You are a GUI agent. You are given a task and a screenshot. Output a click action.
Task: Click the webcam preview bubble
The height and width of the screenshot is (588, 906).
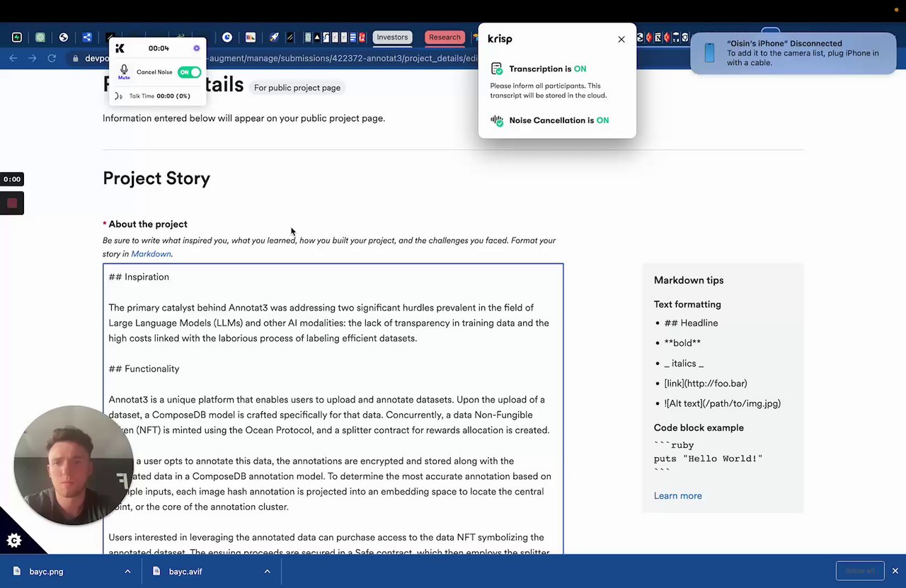[73, 466]
